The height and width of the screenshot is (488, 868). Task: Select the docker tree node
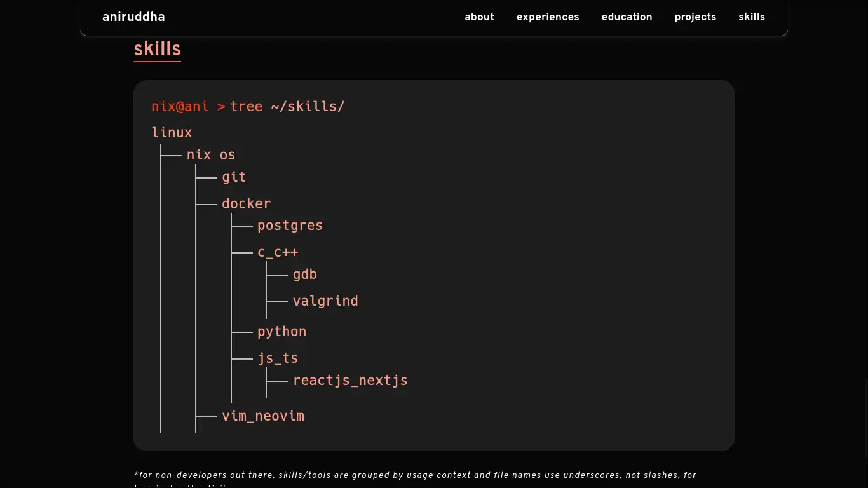(x=246, y=204)
